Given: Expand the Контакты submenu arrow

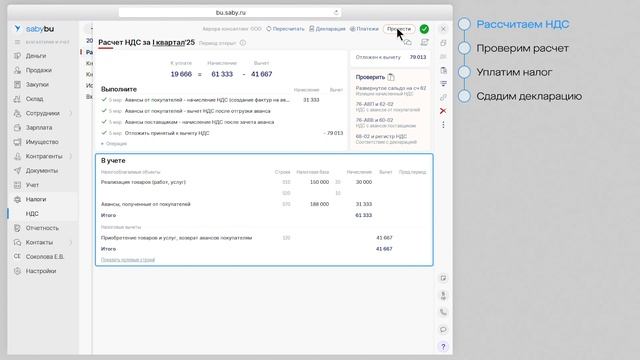Looking at the screenshot, I should point(71,242).
